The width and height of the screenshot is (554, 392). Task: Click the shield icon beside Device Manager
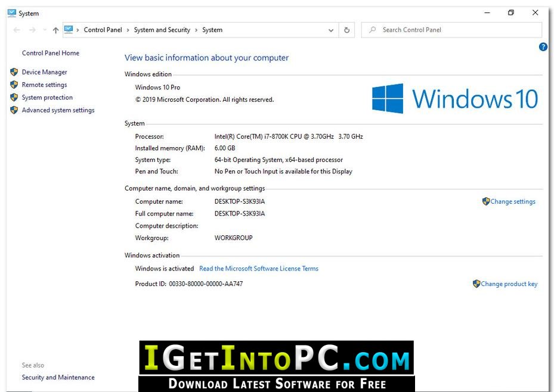coord(14,72)
